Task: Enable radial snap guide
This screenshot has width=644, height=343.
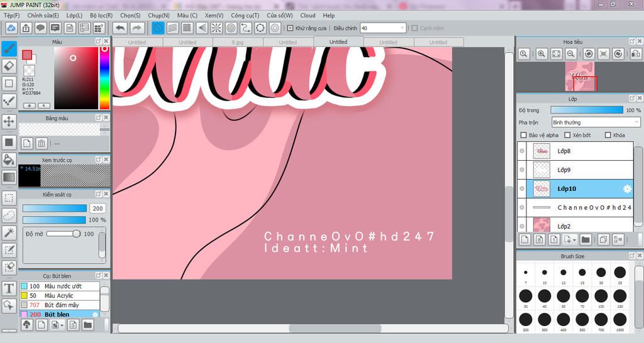Action: click(x=216, y=28)
